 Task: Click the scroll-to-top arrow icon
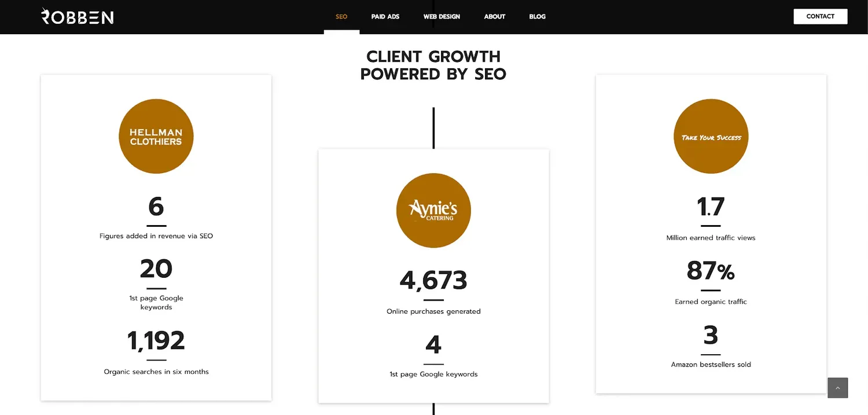point(837,388)
